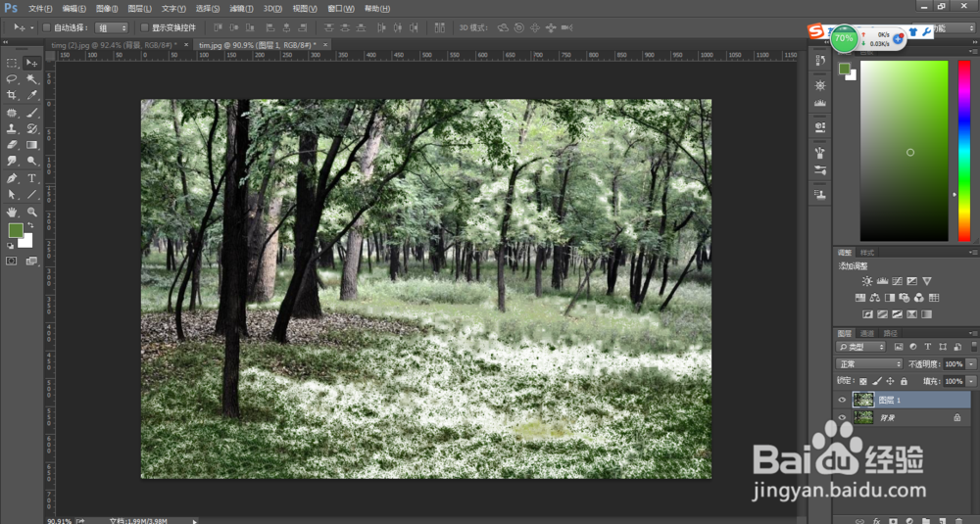Select the Rectangular Marquee tool

(x=11, y=63)
